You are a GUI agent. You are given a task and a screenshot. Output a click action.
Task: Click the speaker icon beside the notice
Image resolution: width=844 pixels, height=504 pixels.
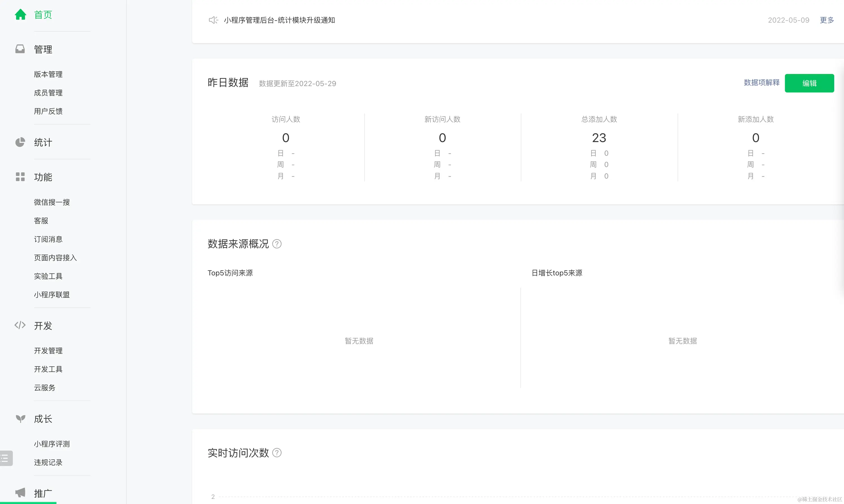point(213,20)
